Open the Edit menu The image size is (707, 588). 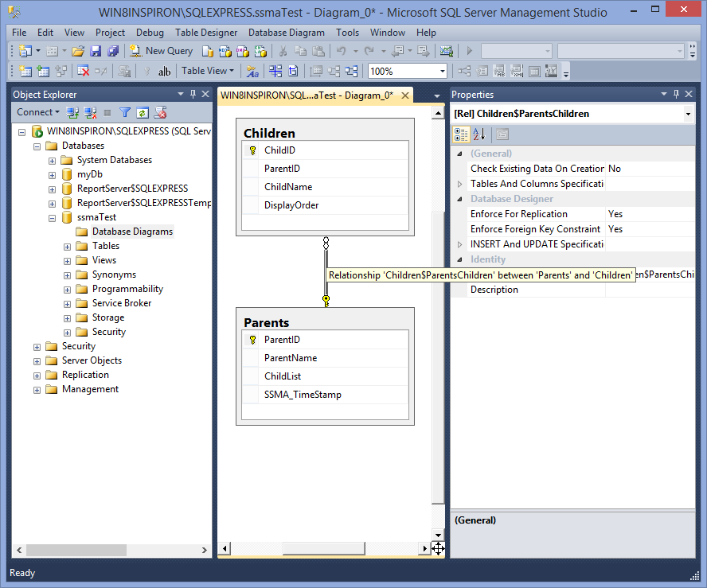pyautogui.click(x=45, y=33)
